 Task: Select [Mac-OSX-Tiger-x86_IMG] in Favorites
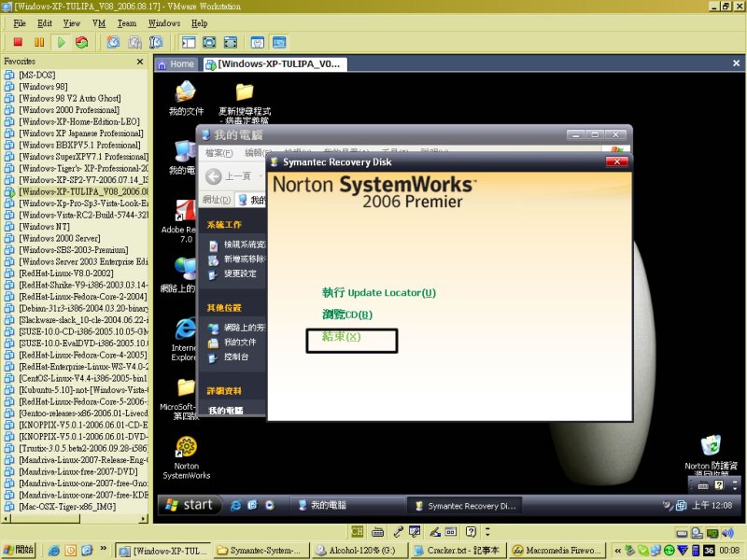60,506
